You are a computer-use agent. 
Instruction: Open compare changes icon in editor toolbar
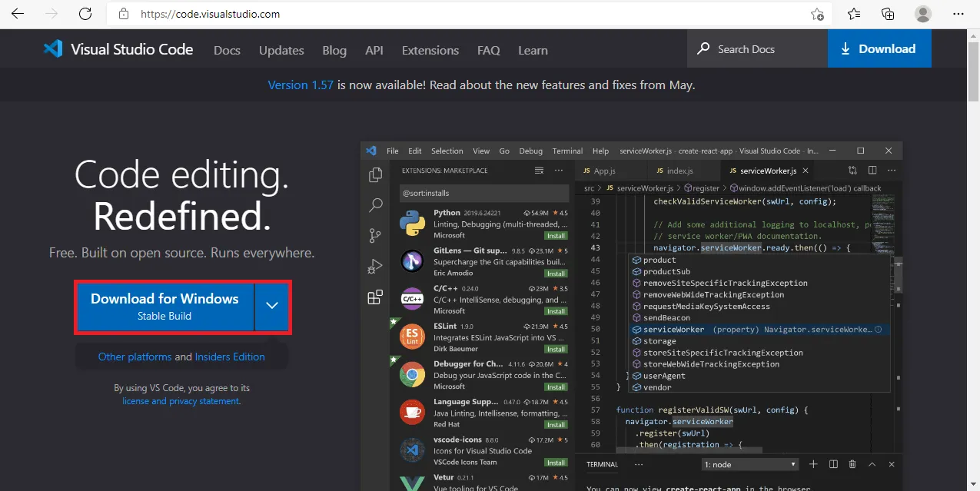[853, 171]
